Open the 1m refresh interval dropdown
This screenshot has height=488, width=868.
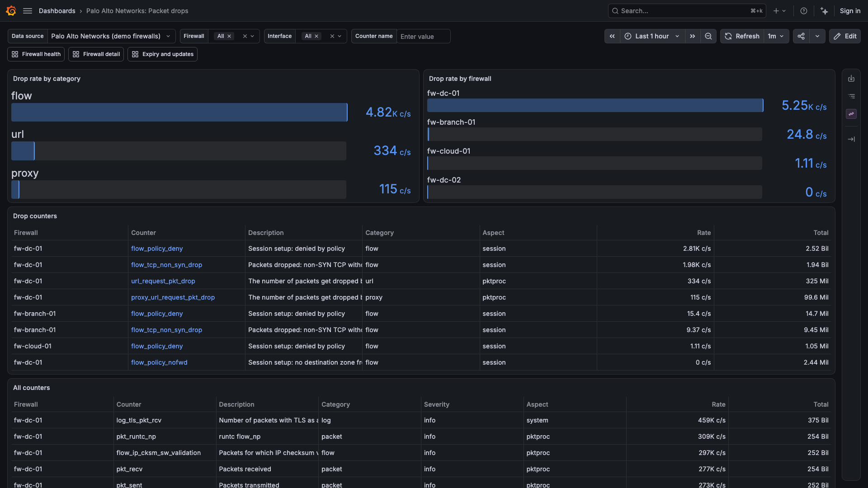(x=776, y=36)
